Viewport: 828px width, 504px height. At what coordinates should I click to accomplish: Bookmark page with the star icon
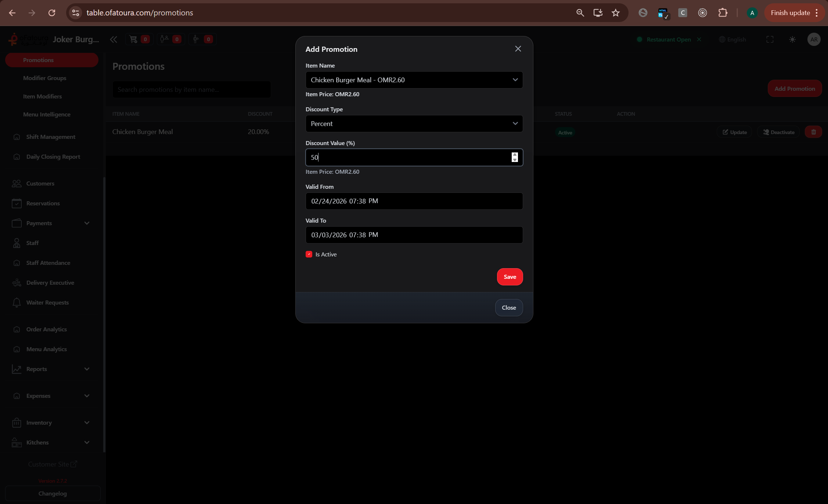pyautogui.click(x=616, y=13)
